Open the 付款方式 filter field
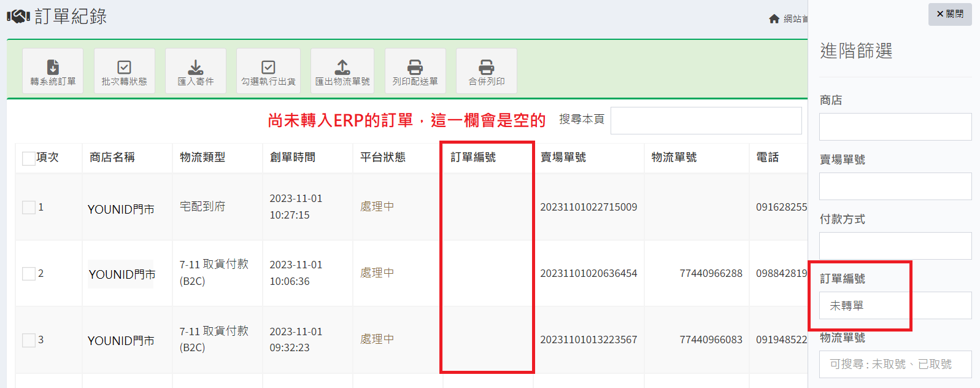980x388 pixels. [x=895, y=246]
